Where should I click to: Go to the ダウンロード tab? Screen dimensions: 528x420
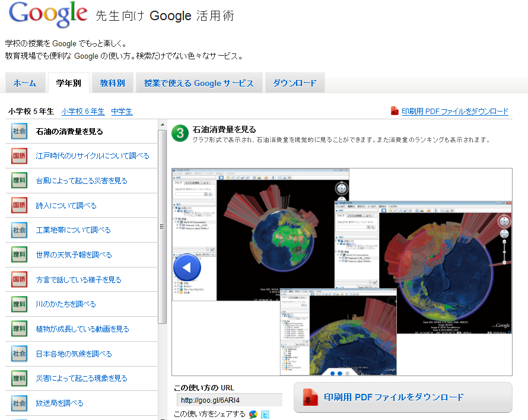[295, 82]
